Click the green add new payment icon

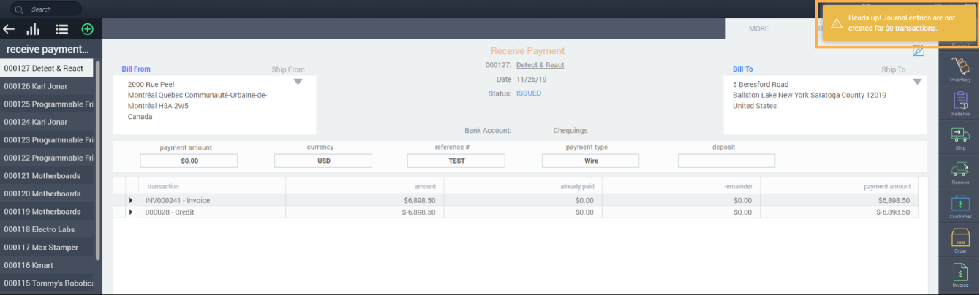point(87,29)
